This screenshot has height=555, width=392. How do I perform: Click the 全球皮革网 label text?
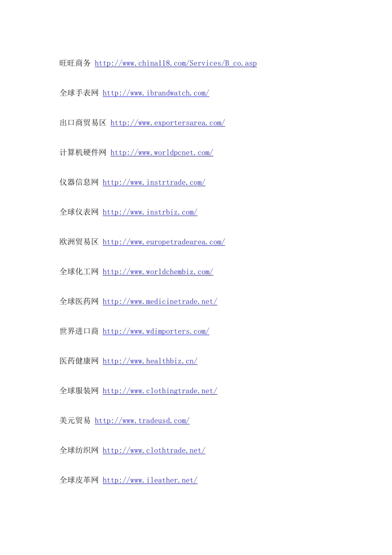click(x=79, y=479)
